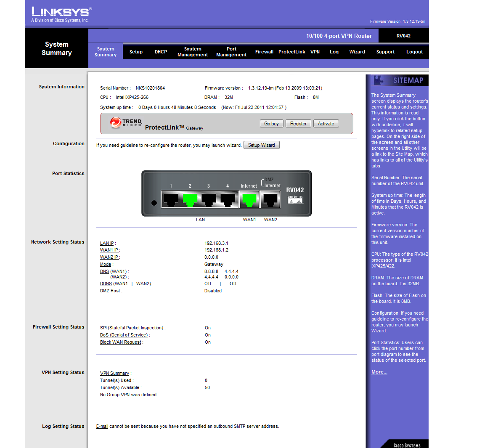
Task: Click the serial number NKS10201804
Action: pyautogui.click(x=150, y=88)
